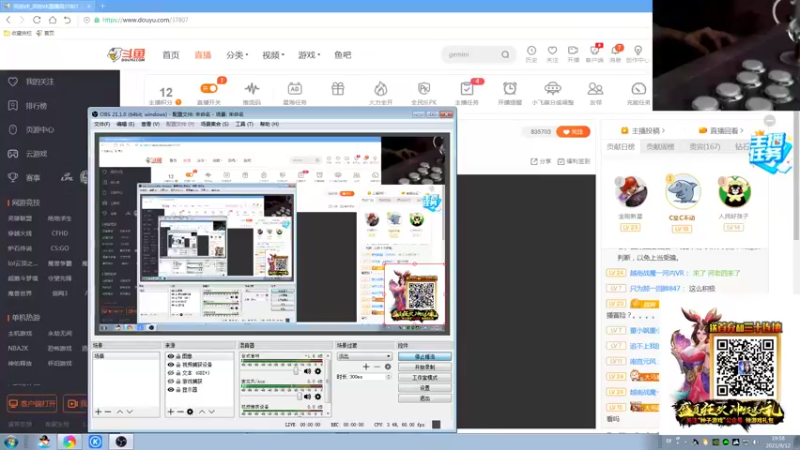Click the start-broadcast camera icon in header
Viewport: 800px width, 450px height.
[x=573, y=51]
